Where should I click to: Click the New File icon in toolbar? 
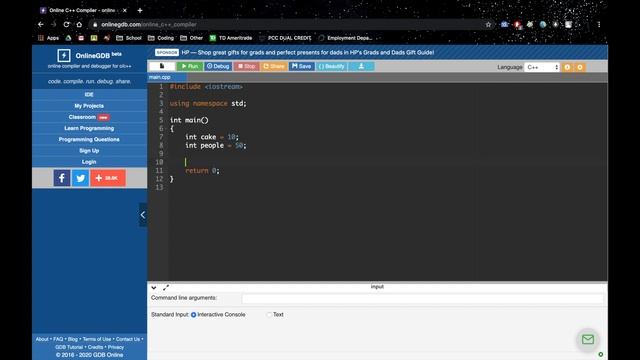point(162,66)
